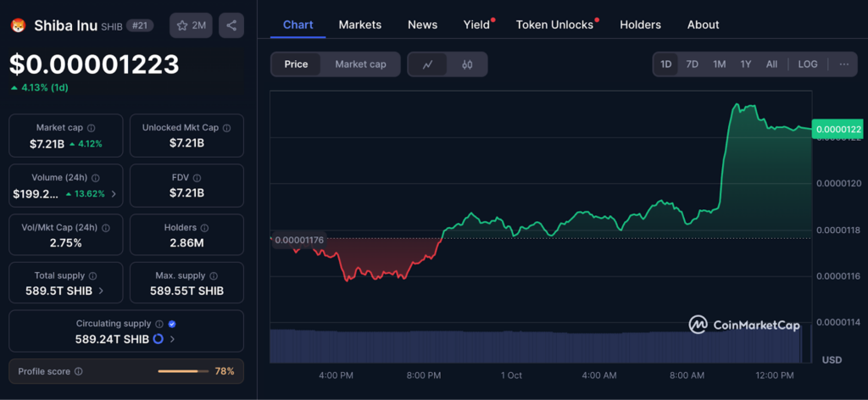Open the chart more options ellipsis

(843, 64)
